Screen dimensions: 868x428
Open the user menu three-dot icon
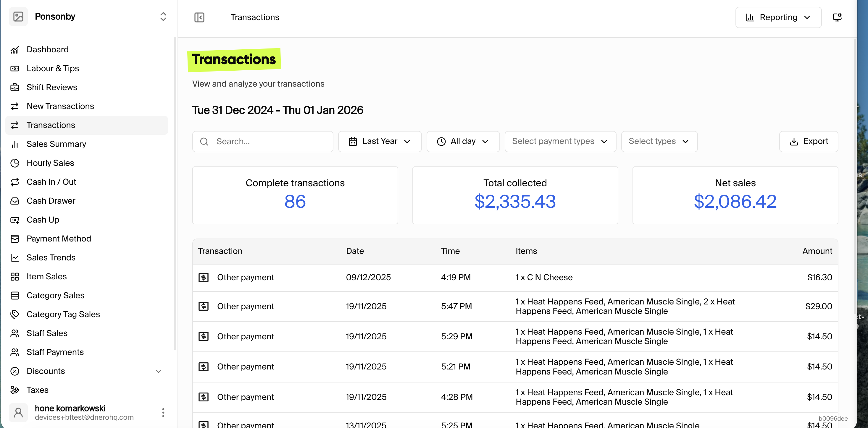click(x=163, y=413)
